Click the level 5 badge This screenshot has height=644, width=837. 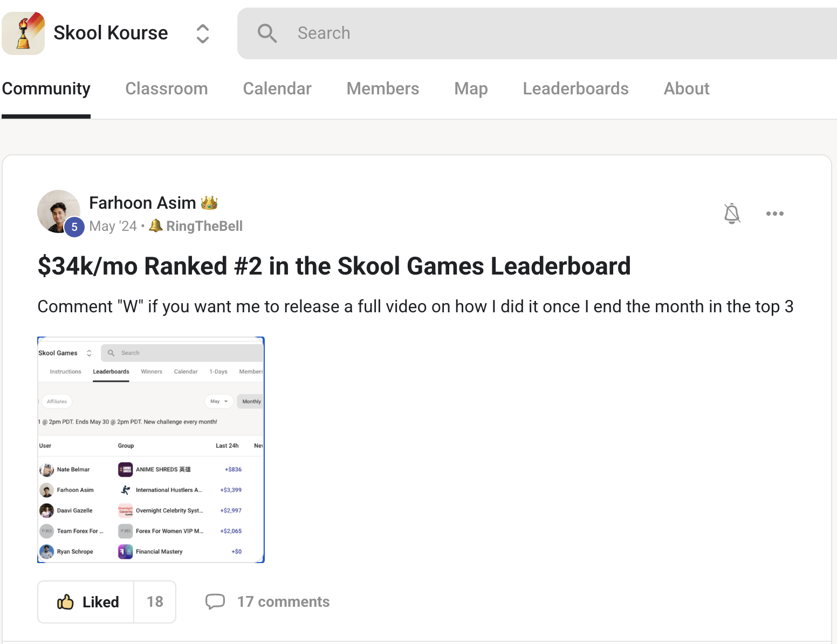coord(74,227)
